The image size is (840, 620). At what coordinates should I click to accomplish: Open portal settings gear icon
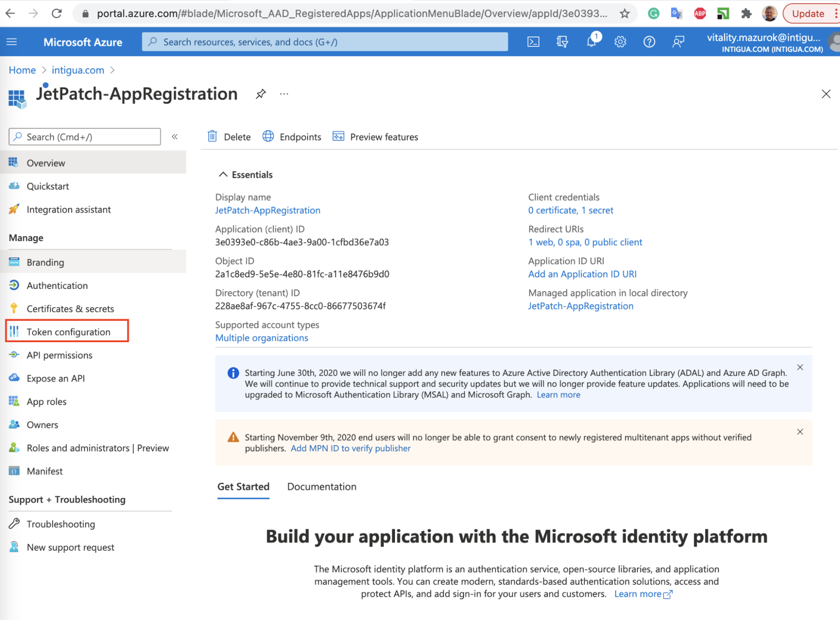point(620,42)
